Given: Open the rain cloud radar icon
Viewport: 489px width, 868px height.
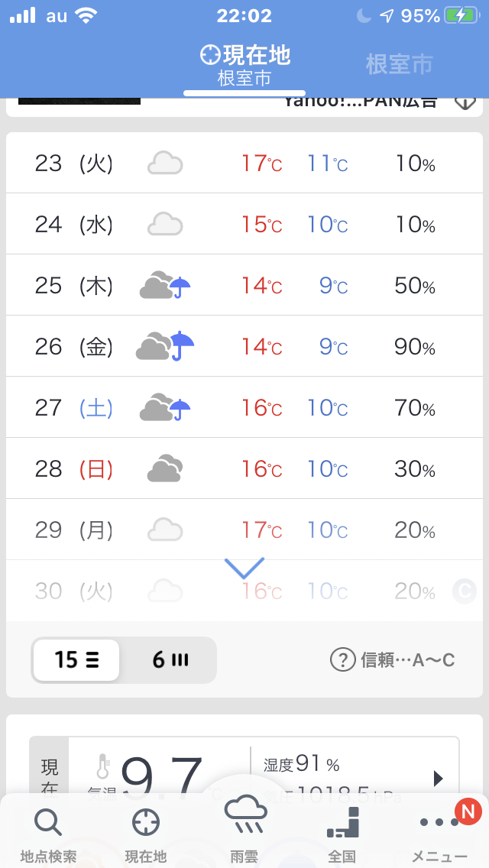Looking at the screenshot, I should coord(244,816).
